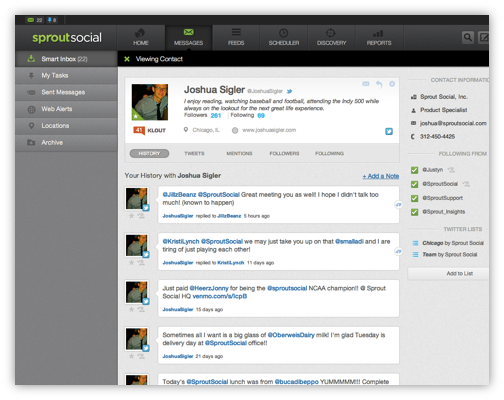Select the Followers profile tab
504x400 pixels.
(x=284, y=153)
